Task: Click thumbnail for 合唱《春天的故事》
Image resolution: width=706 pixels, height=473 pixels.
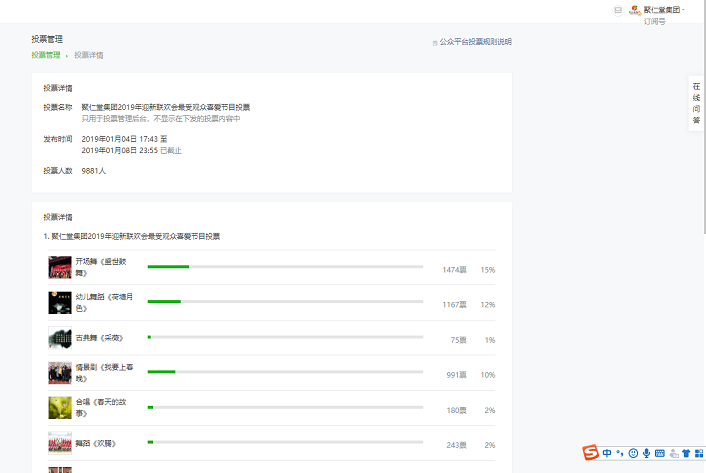Action: click(60, 408)
